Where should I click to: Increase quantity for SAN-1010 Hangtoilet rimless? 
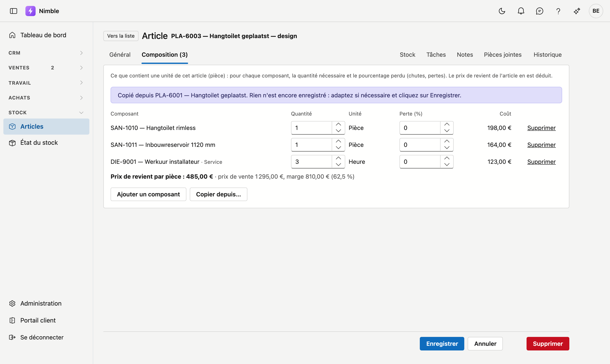pos(338,125)
